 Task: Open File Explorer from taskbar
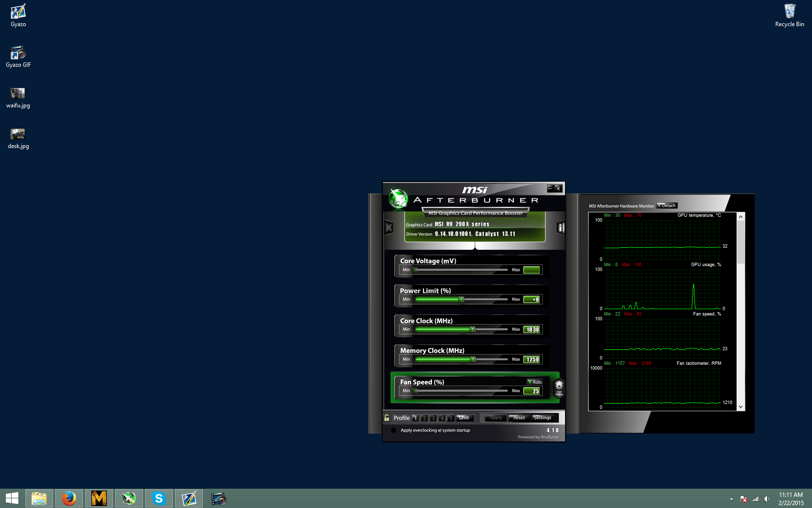click(39, 498)
